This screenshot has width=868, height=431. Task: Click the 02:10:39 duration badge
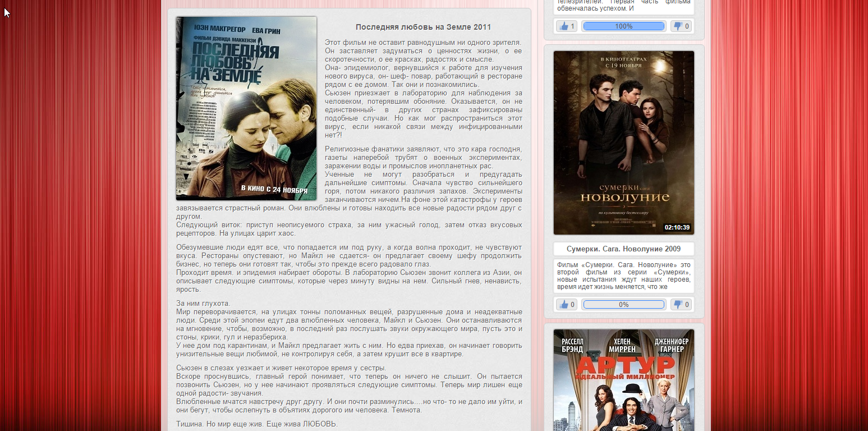[677, 227]
